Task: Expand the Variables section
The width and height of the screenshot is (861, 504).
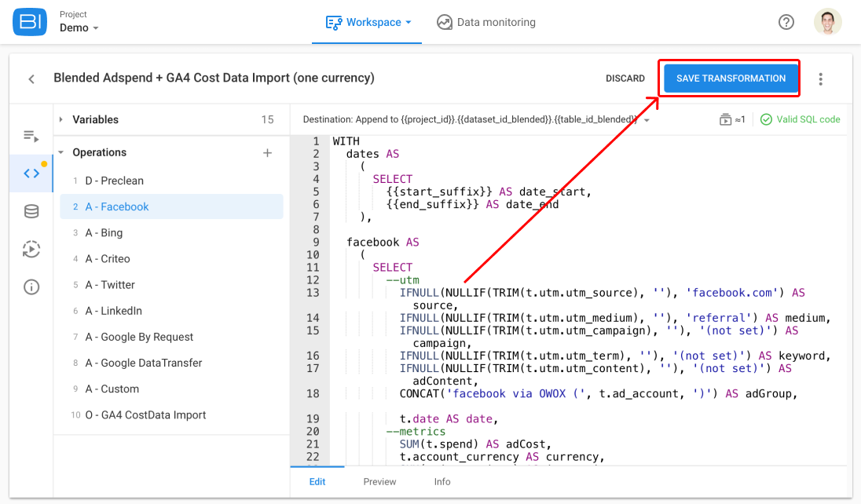Action: [x=61, y=119]
